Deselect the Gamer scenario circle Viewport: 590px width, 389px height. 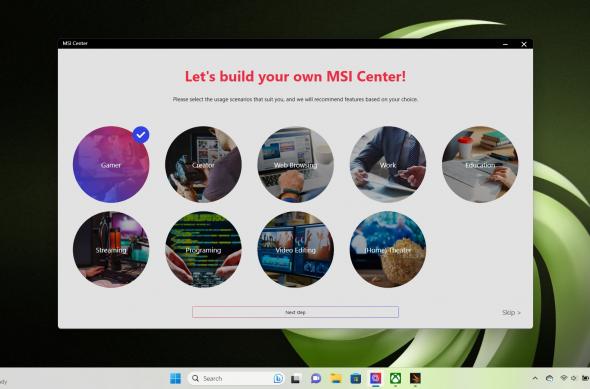coord(111,164)
